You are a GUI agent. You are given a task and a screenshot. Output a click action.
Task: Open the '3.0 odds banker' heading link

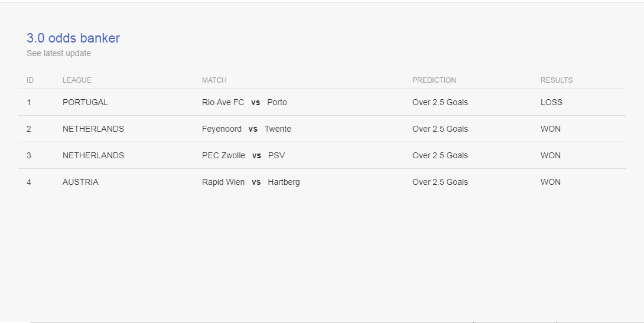pos(73,38)
